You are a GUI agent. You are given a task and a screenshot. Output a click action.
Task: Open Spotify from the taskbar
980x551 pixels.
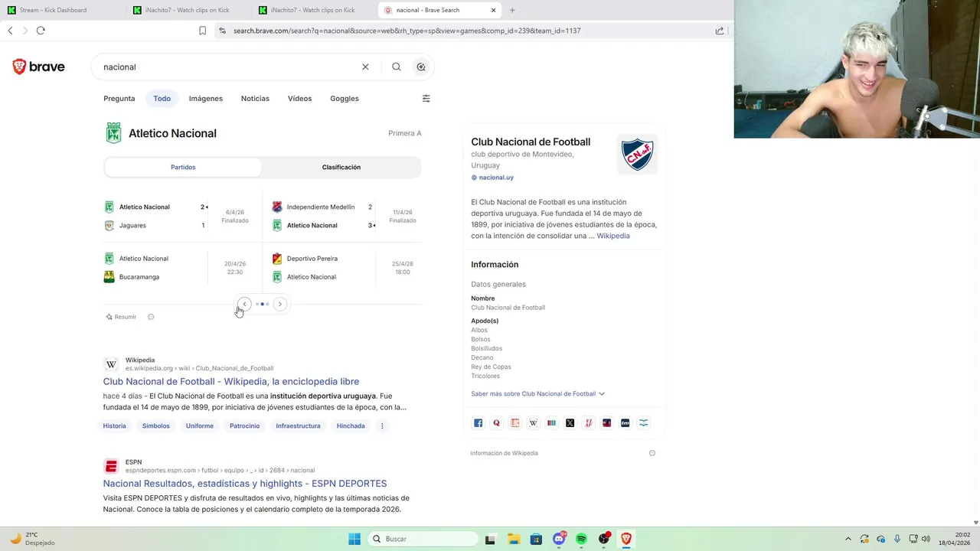point(581,539)
